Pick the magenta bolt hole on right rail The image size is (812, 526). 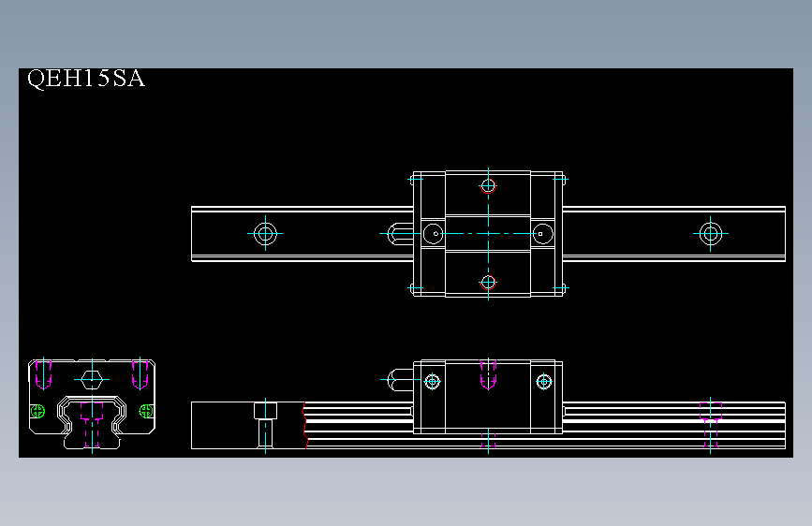(711, 425)
